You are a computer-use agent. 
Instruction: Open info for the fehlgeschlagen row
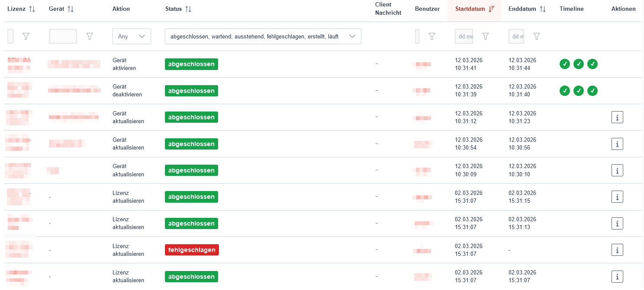click(x=617, y=250)
